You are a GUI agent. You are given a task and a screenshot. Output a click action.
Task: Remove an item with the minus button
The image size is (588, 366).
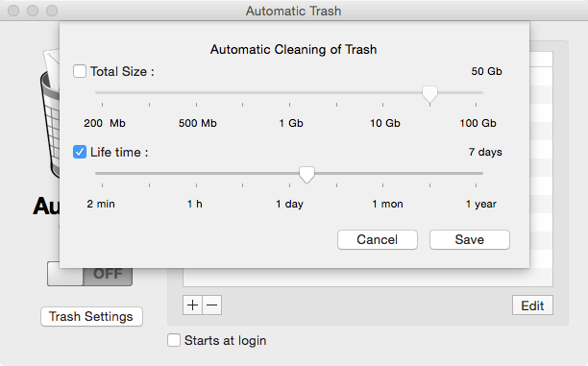[212, 305]
